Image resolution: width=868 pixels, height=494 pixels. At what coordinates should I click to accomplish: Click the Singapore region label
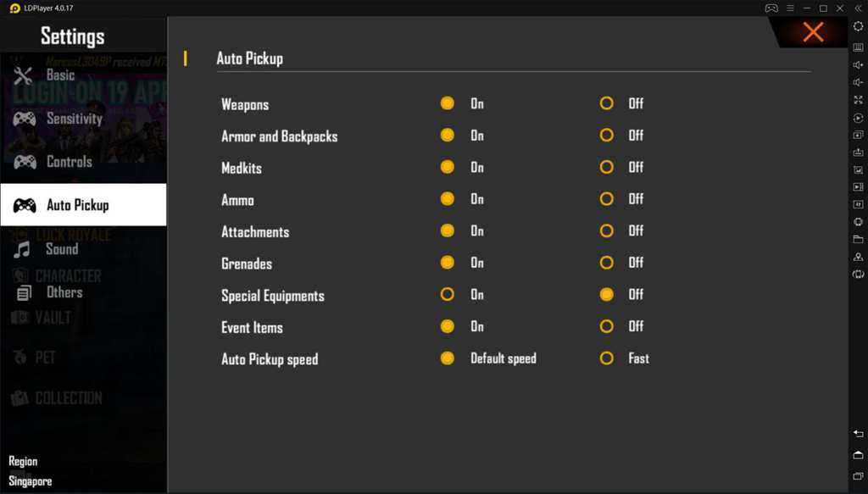[x=29, y=480]
